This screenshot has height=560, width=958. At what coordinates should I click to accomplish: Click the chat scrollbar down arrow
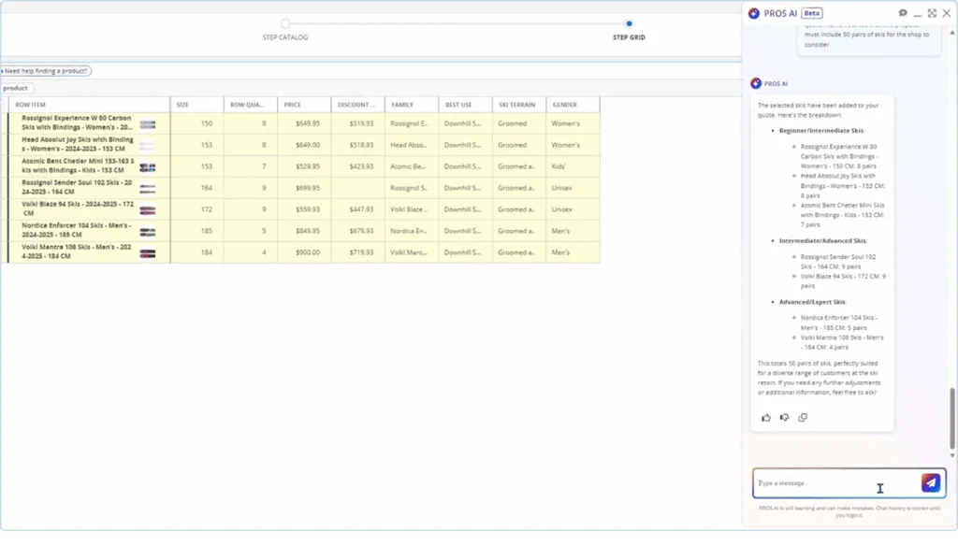951,455
